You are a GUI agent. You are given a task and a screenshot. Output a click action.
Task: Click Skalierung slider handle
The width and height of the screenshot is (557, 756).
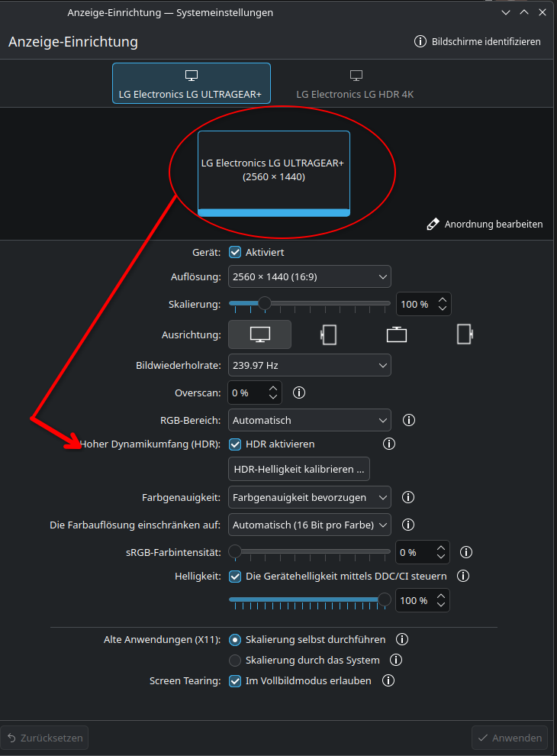[x=264, y=303]
